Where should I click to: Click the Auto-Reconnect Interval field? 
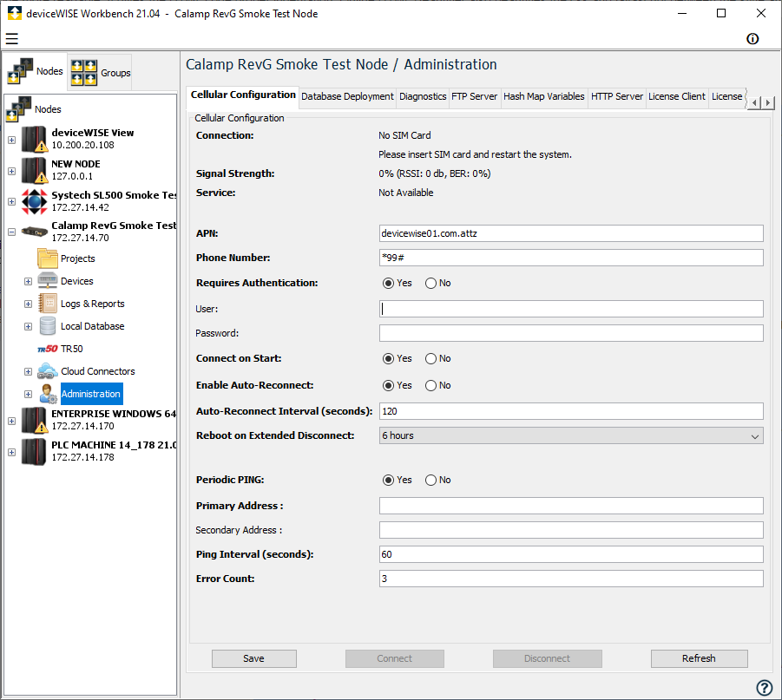[571, 411]
